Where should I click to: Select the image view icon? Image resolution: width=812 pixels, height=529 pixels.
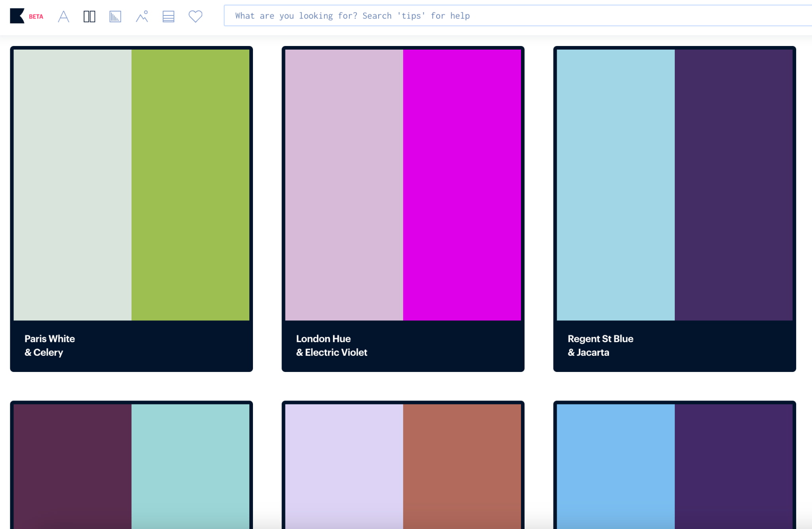click(142, 16)
